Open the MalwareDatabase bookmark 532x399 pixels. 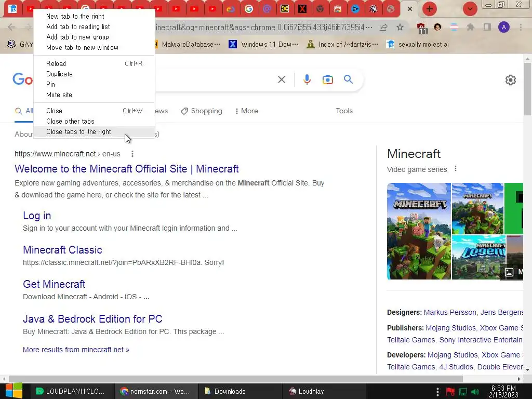point(189,45)
